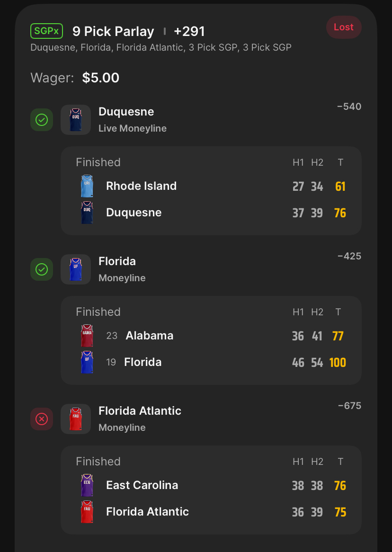392x552 pixels.
Task: Open the Alabama vs Florida scoreboard
Action: click(211, 340)
